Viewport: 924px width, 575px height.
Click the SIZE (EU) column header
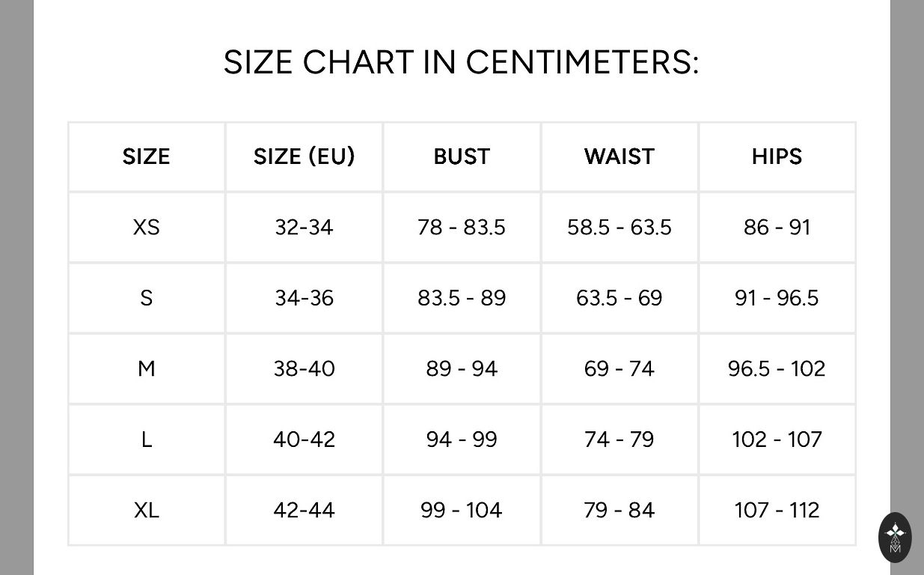(304, 156)
